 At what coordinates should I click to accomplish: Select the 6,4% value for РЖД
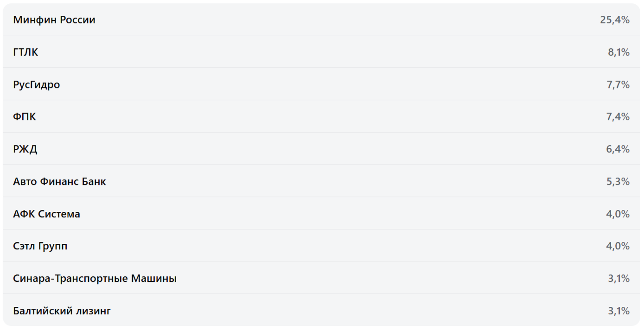pos(618,149)
